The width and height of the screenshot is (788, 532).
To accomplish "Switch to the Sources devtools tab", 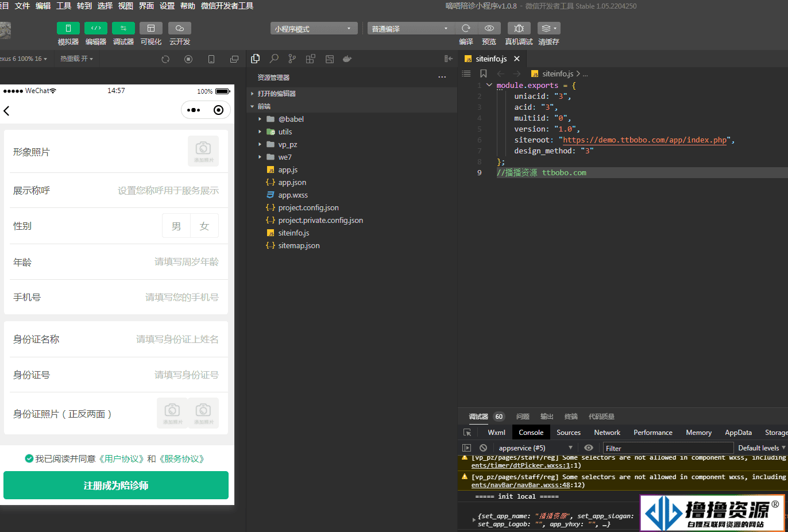I will tap(569, 433).
